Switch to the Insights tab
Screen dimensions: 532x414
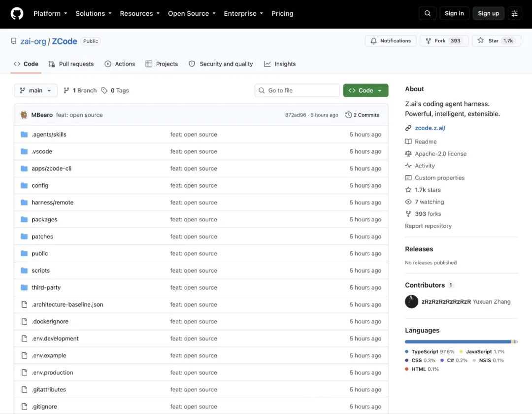pyautogui.click(x=280, y=64)
